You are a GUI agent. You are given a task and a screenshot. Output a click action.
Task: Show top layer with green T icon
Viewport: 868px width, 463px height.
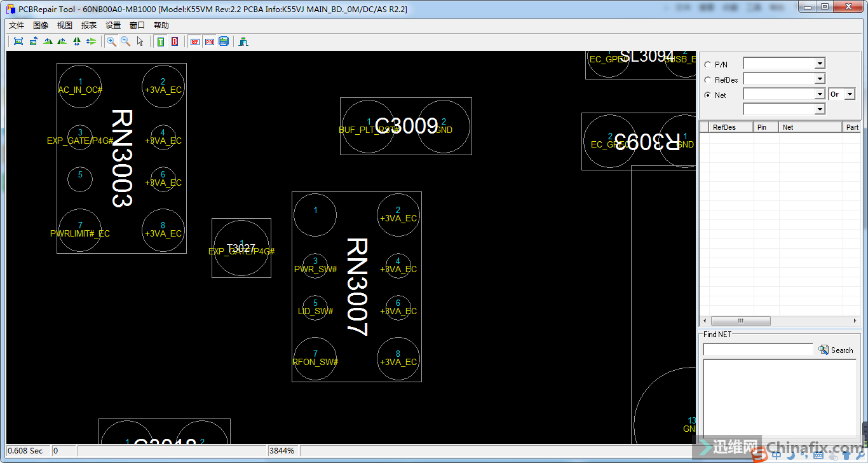click(161, 41)
